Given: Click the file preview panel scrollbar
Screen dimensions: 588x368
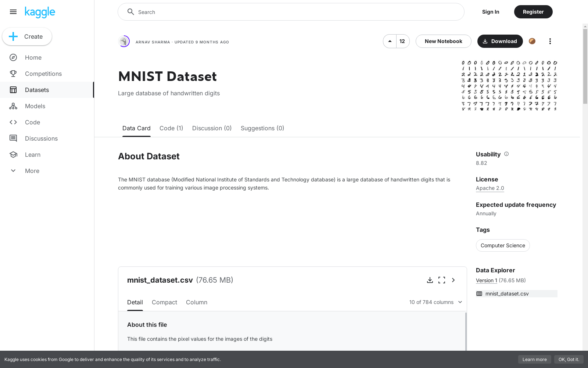Looking at the screenshot, I should (x=466, y=331).
